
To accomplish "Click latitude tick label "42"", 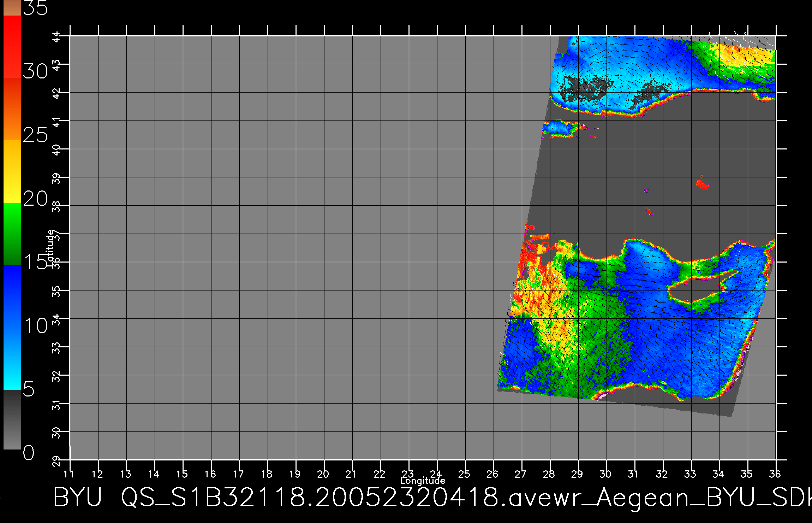I will pyautogui.click(x=57, y=93).
